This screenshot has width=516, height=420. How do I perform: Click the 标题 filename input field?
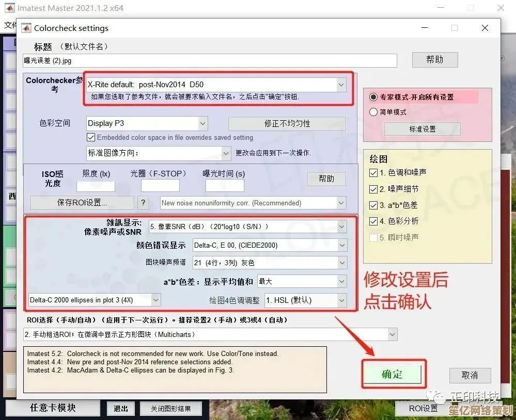pyautogui.click(x=210, y=61)
